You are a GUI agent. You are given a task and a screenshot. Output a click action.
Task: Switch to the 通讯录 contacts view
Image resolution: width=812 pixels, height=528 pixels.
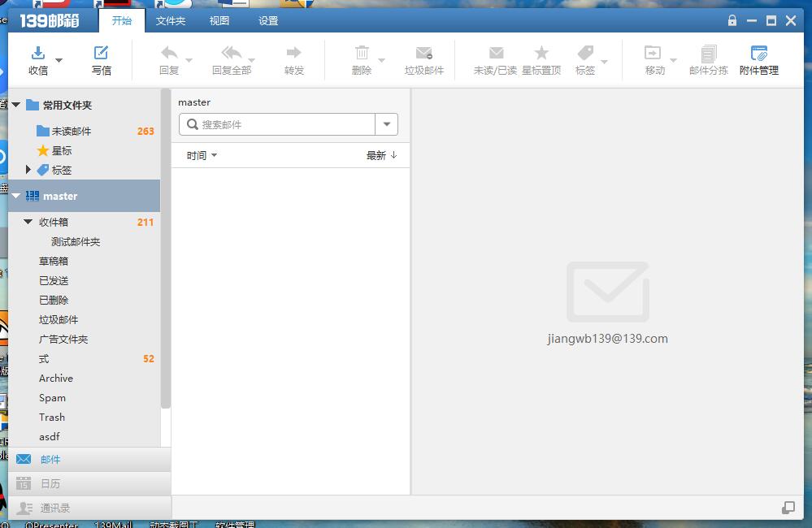[x=89, y=508]
